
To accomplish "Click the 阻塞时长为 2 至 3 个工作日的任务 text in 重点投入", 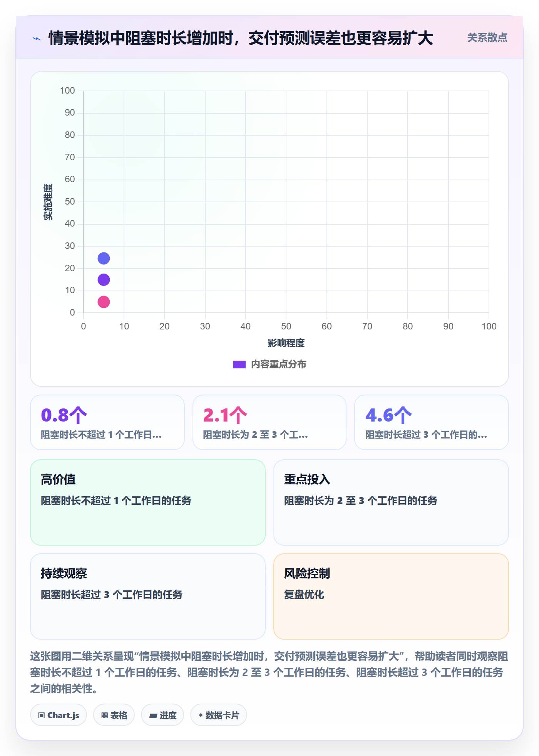I will (361, 501).
